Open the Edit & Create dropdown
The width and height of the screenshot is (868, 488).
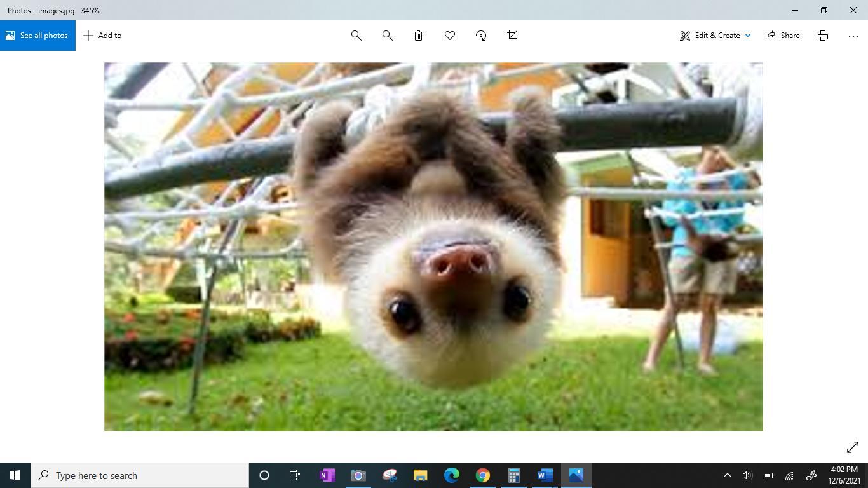point(715,36)
